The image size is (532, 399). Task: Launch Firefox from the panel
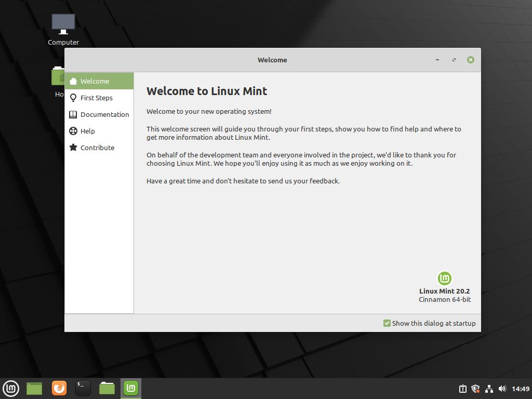coord(59,388)
